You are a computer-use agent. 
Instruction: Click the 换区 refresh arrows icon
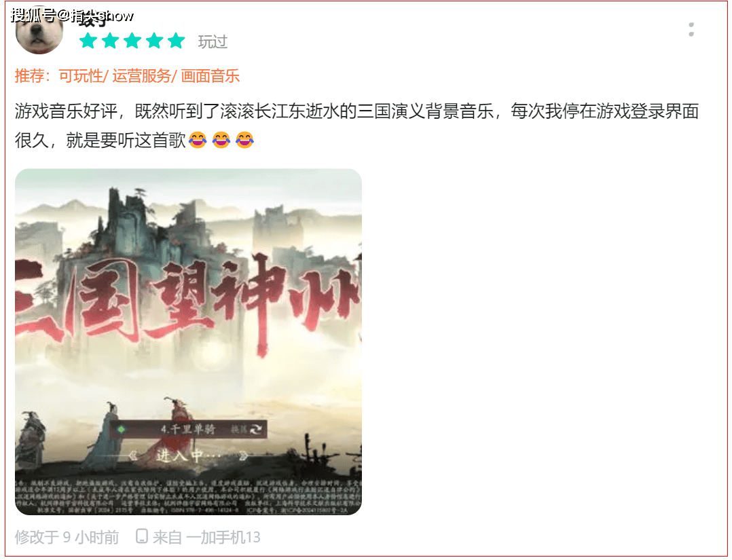pyautogui.click(x=256, y=429)
